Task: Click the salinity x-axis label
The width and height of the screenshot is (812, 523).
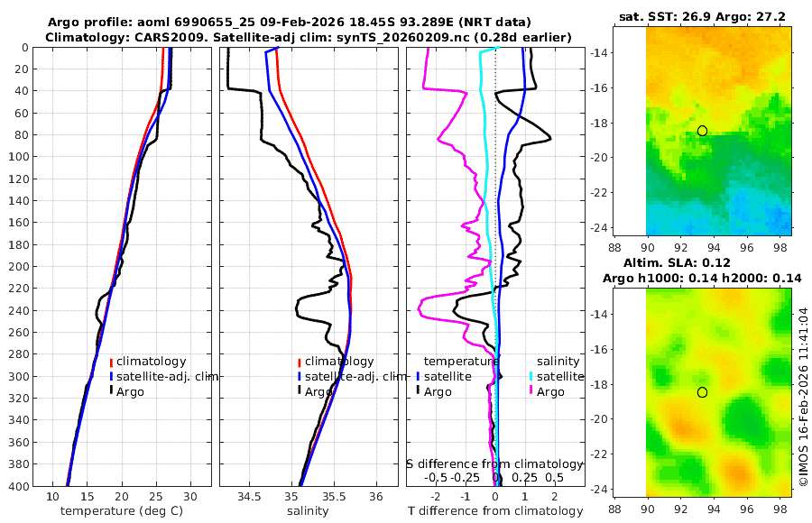Action: [x=308, y=511]
